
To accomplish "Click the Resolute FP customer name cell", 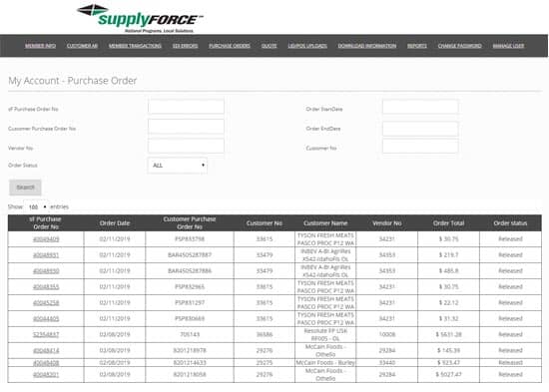I will tap(325, 334).
